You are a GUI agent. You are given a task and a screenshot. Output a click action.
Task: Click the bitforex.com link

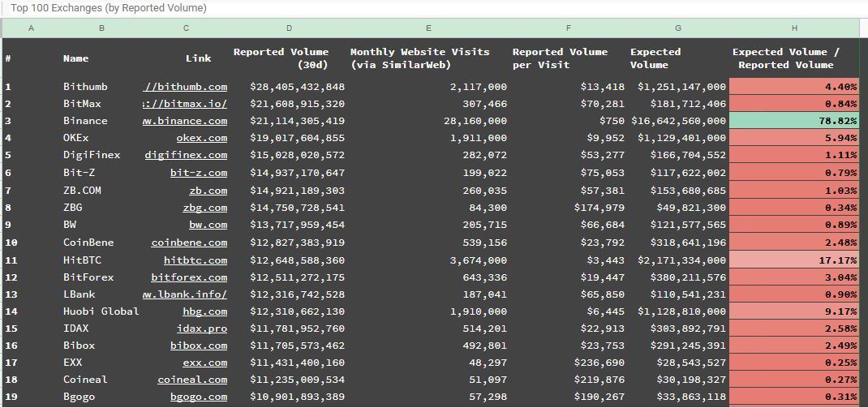click(189, 277)
